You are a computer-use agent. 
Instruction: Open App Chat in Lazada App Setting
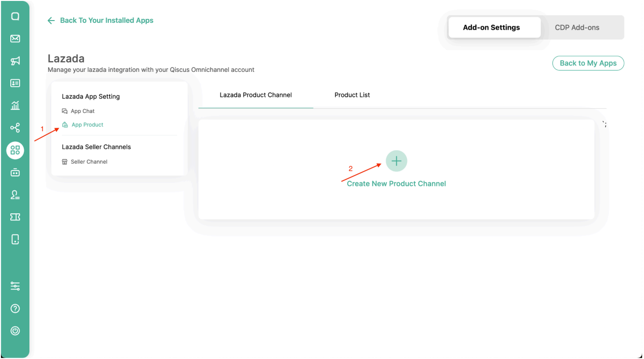click(x=78, y=111)
